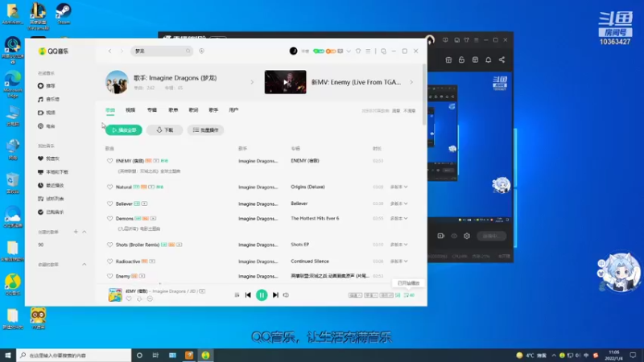Image resolution: width=644 pixels, height=362 pixels.
Task: Like the song Believer with its heart
Action: (109, 204)
